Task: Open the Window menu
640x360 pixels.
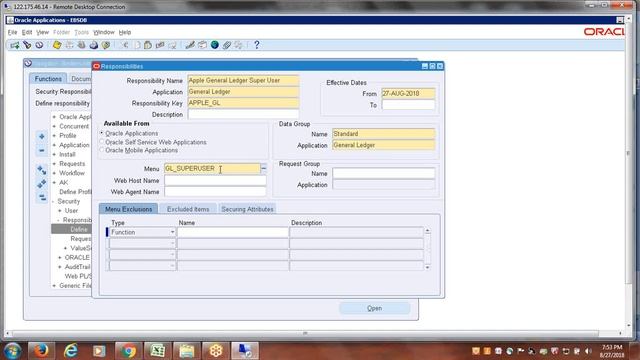Action: 104,32
